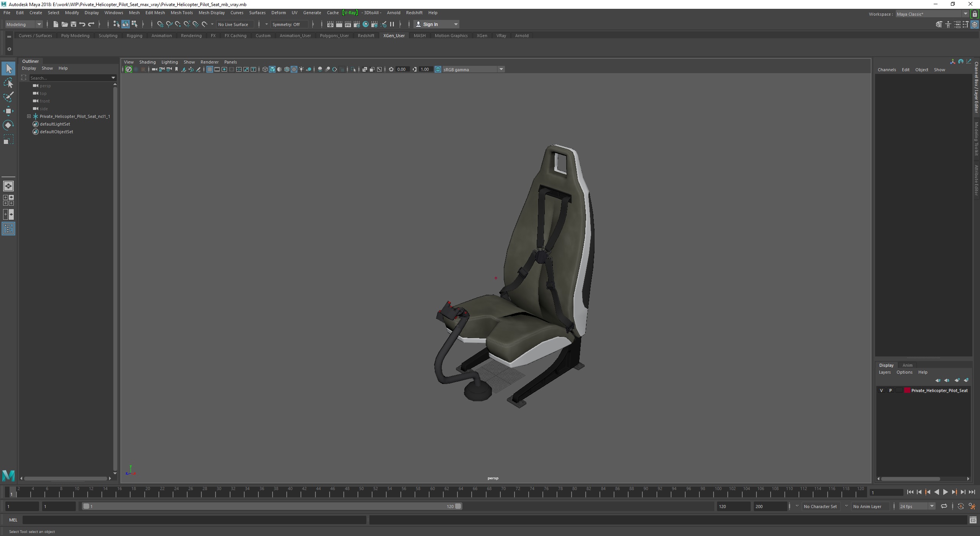Enable snap to grids
Viewport: 980px width, 536px height.
click(x=160, y=25)
